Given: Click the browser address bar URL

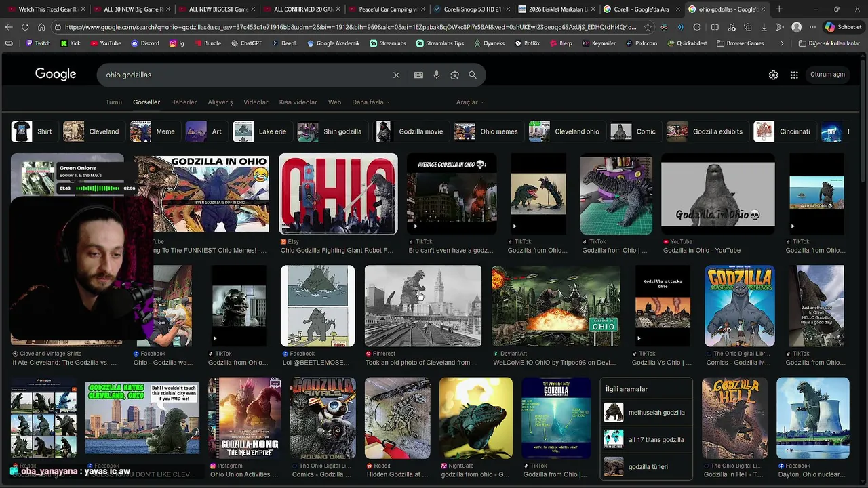Looking at the screenshot, I should point(351,27).
